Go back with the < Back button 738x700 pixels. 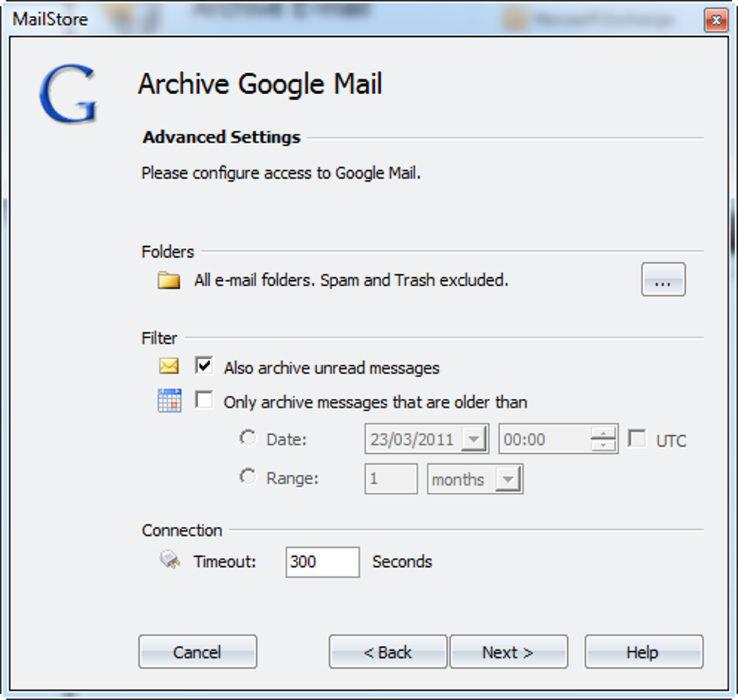pyautogui.click(x=388, y=652)
